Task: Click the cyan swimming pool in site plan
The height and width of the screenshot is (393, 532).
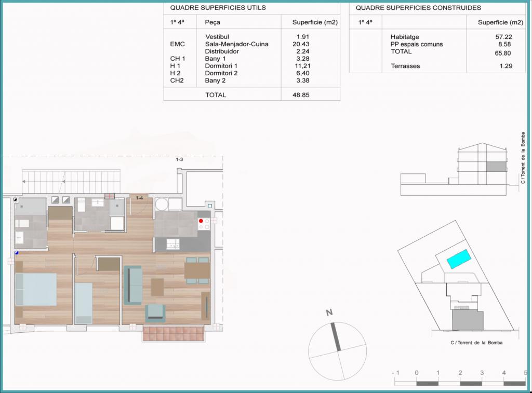Action: (459, 258)
